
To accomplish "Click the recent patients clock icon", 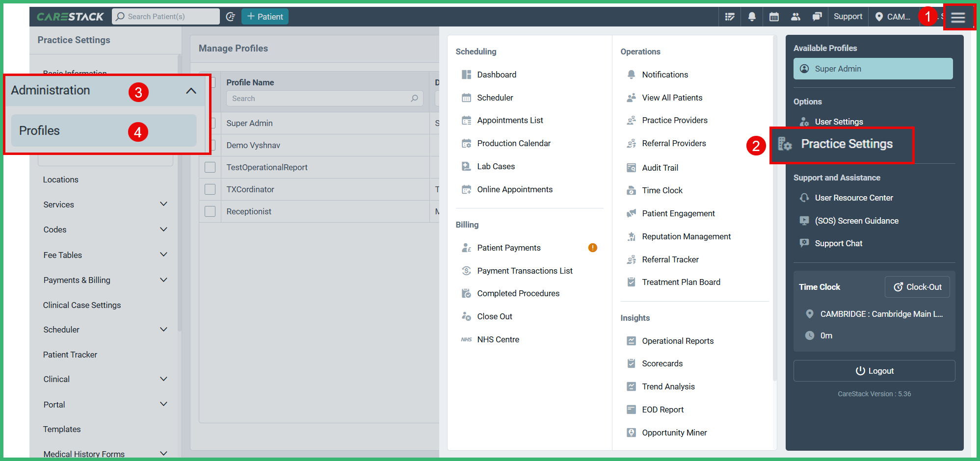I will point(231,16).
